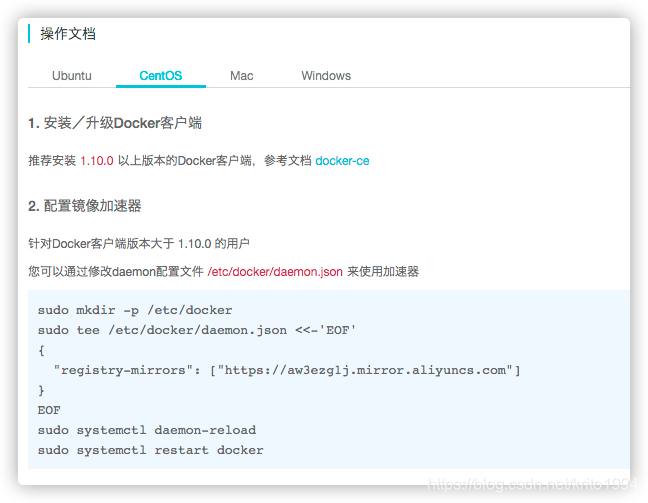Switch to the Ubuntu tab
The width and height of the screenshot is (648, 503).
[71, 76]
